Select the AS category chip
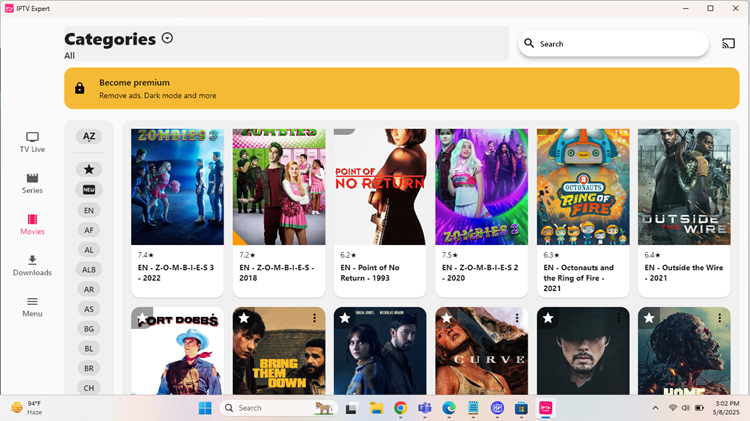The image size is (750, 421). (x=89, y=309)
